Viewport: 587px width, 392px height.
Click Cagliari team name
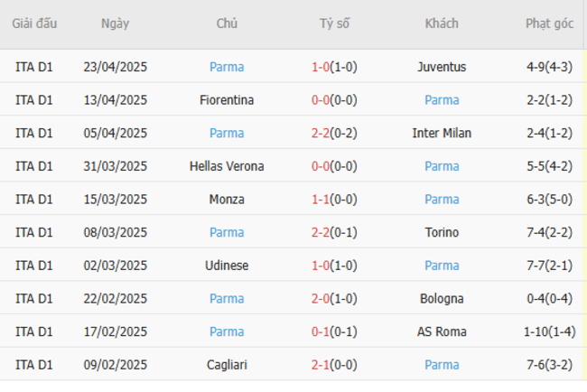(x=227, y=365)
